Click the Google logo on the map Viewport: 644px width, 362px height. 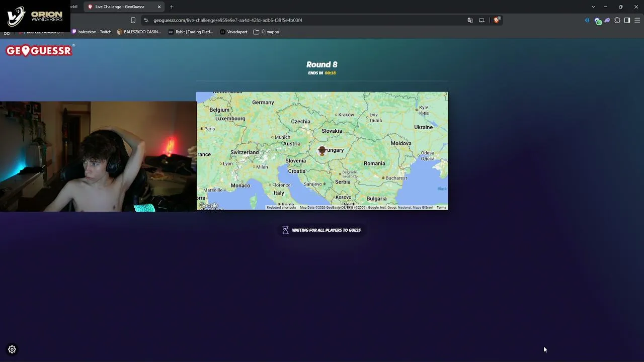[x=208, y=205]
